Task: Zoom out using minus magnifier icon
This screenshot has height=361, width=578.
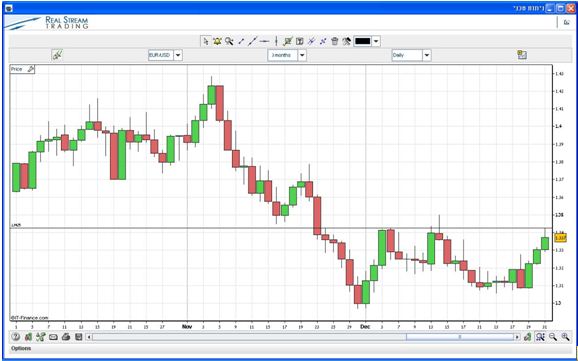Action: pyautogui.click(x=553, y=337)
